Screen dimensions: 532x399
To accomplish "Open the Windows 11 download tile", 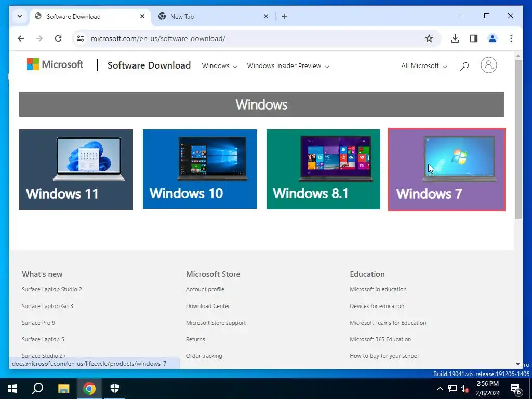I will [76, 169].
